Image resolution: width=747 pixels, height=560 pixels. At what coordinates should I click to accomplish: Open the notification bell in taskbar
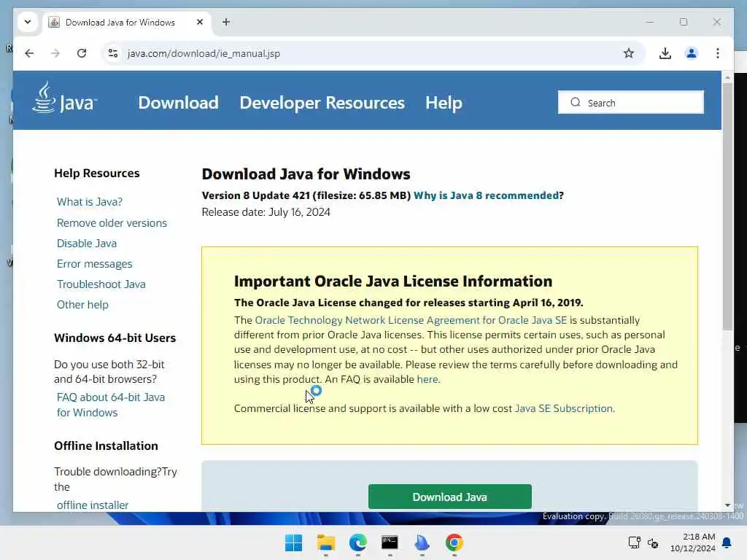(727, 542)
